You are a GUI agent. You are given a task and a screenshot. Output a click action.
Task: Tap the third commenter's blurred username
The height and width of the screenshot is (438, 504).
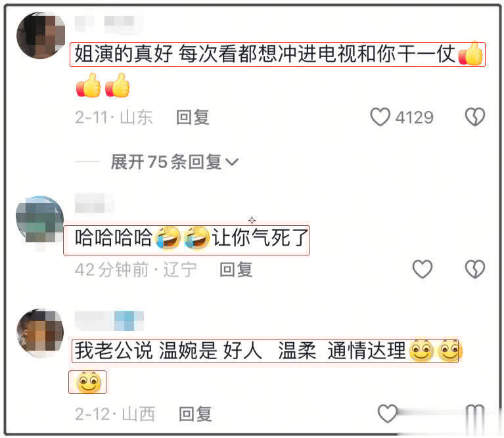[108, 320]
